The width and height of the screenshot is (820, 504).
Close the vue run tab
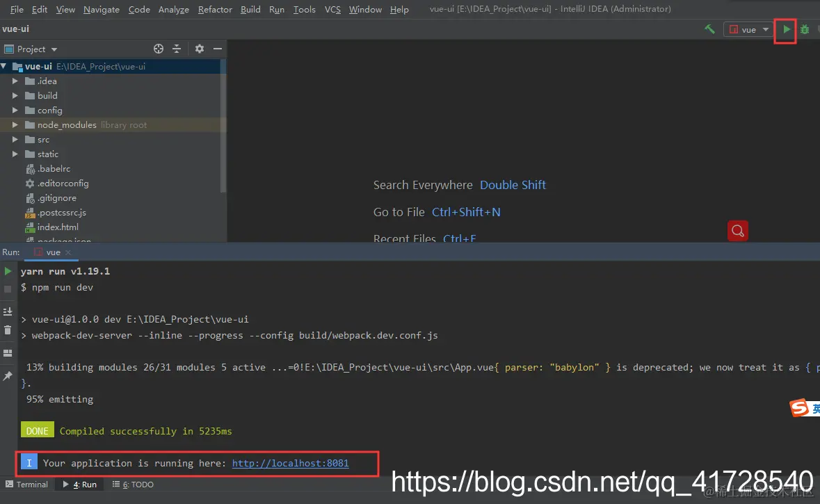pyautogui.click(x=68, y=252)
